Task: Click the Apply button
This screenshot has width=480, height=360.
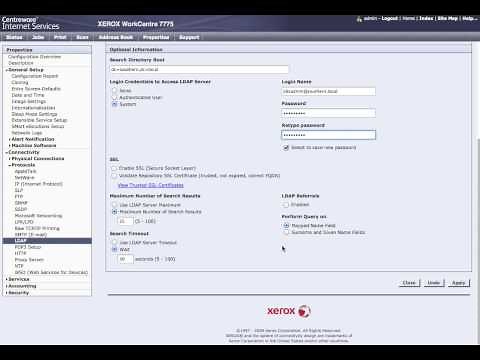Action: point(458,283)
